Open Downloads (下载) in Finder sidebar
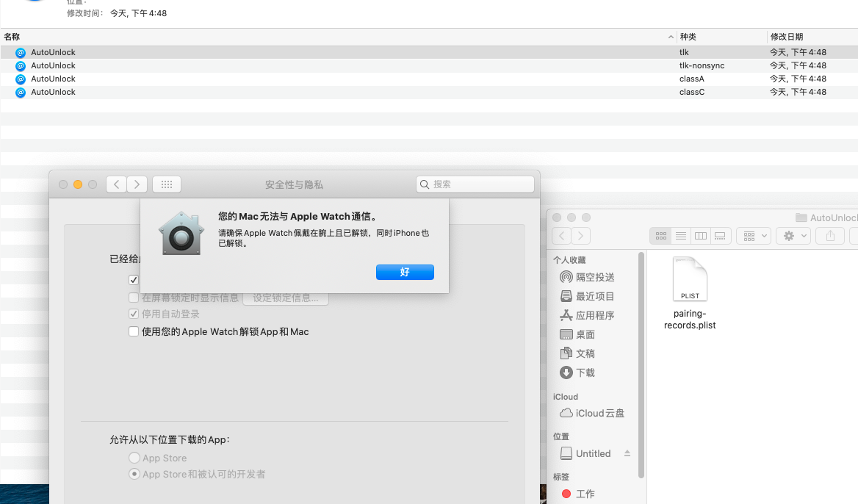 585,372
